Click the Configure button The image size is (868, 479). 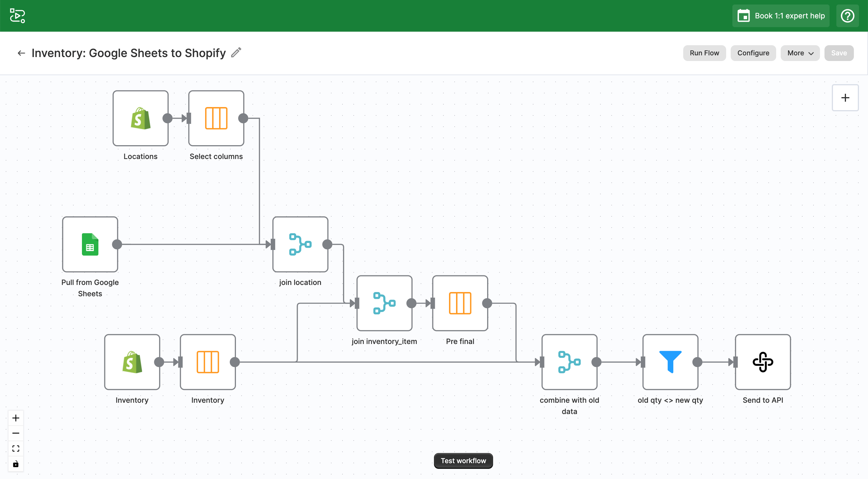click(x=753, y=53)
